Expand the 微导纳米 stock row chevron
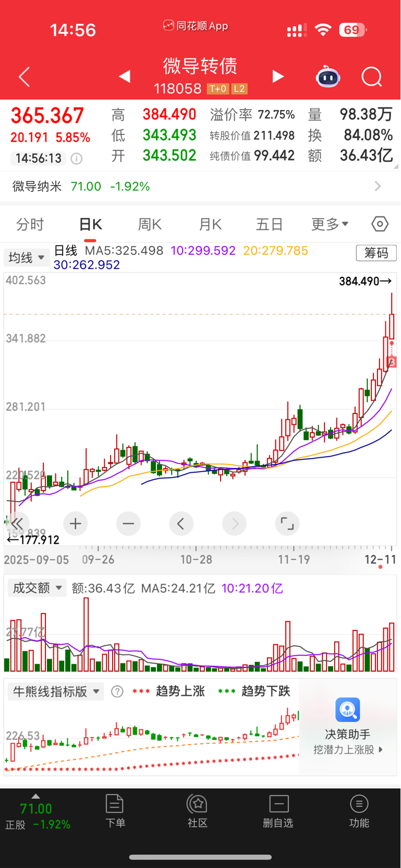 pyautogui.click(x=378, y=187)
